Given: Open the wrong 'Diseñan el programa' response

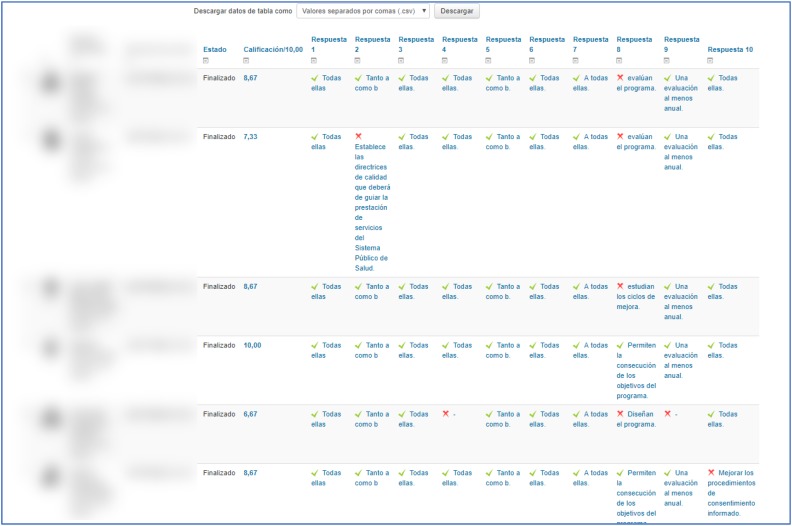Looking at the screenshot, I should pyautogui.click(x=640, y=419).
